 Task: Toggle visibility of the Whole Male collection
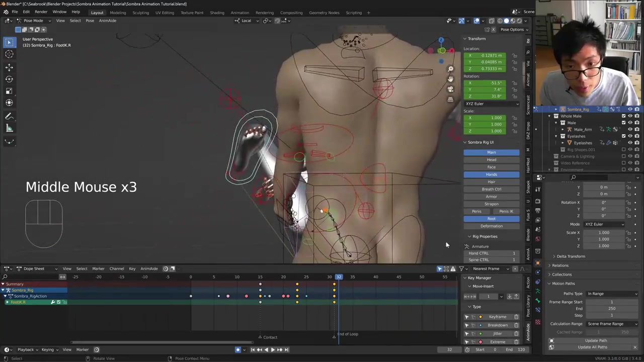pos(630,116)
